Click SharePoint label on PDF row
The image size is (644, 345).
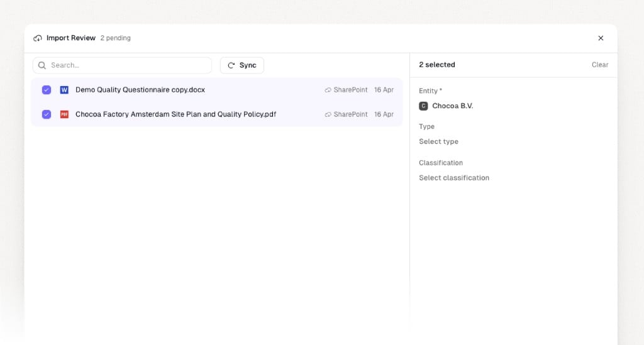tap(350, 114)
